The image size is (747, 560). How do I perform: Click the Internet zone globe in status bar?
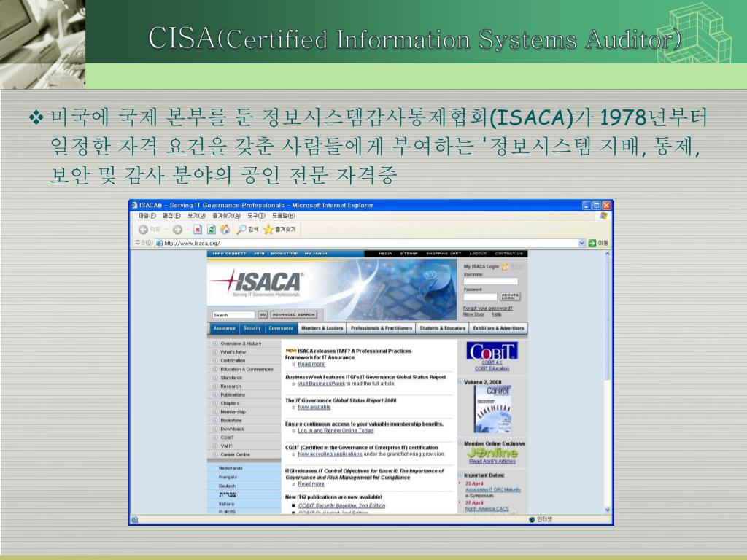tap(532, 519)
